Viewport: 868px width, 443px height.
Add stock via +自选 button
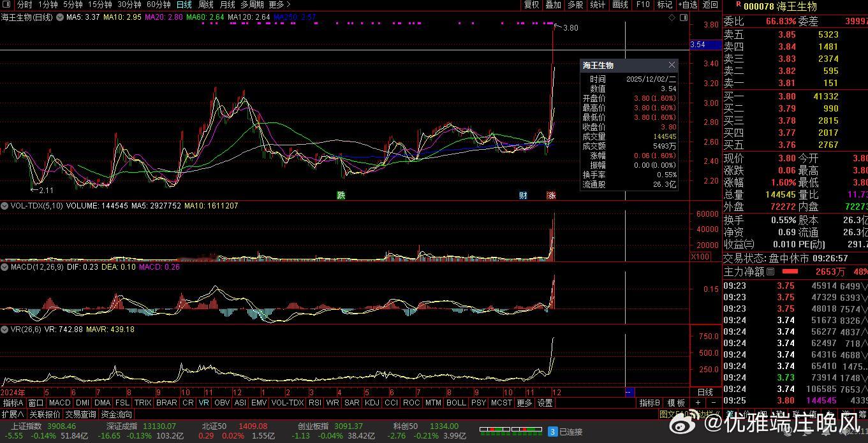click(687, 4)
